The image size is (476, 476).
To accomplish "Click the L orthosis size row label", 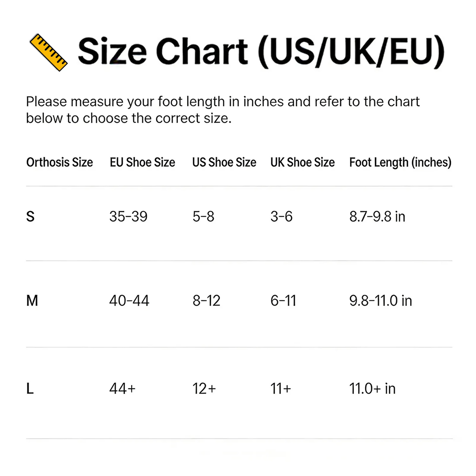I will (30, 389).
